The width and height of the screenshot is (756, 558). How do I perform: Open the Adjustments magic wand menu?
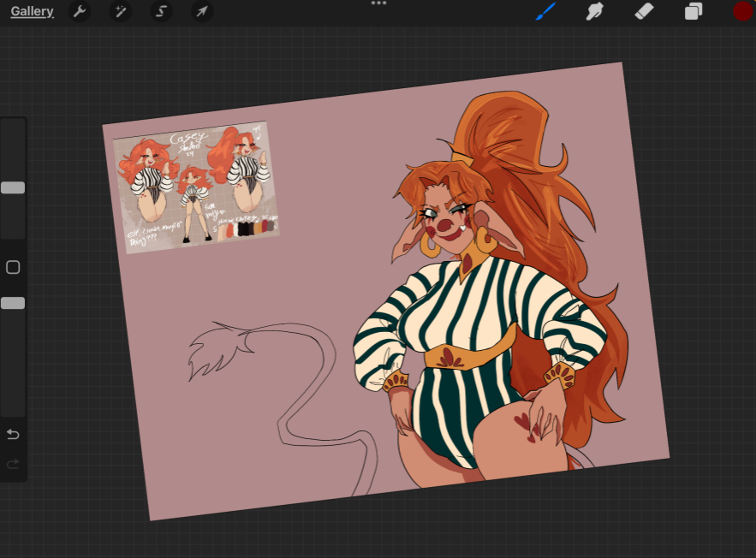121,12
